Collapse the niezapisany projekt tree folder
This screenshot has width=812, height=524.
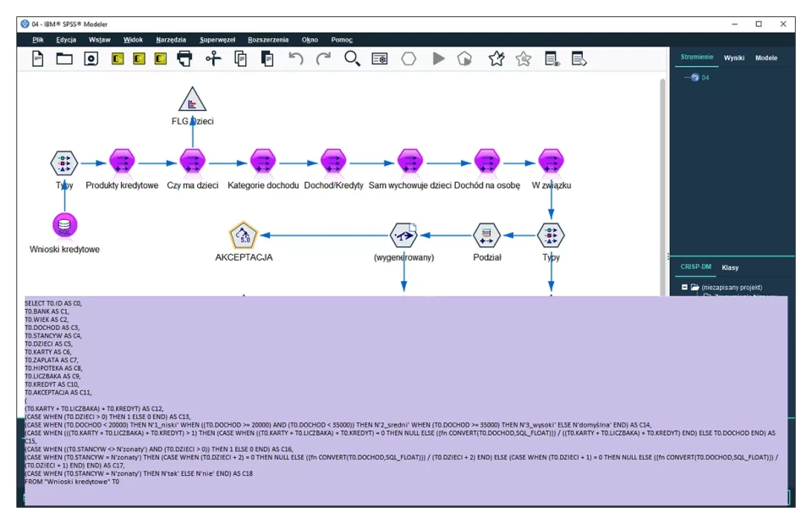[684, 288]
